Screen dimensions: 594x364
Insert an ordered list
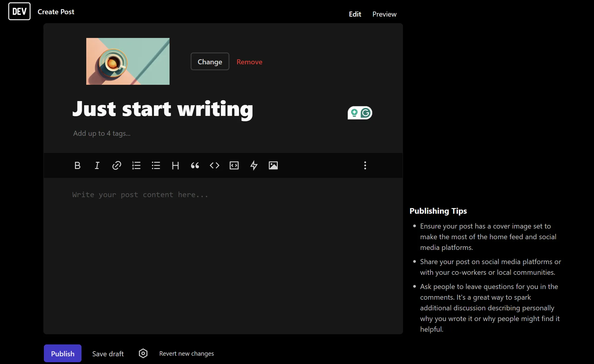tap(136, 165)
